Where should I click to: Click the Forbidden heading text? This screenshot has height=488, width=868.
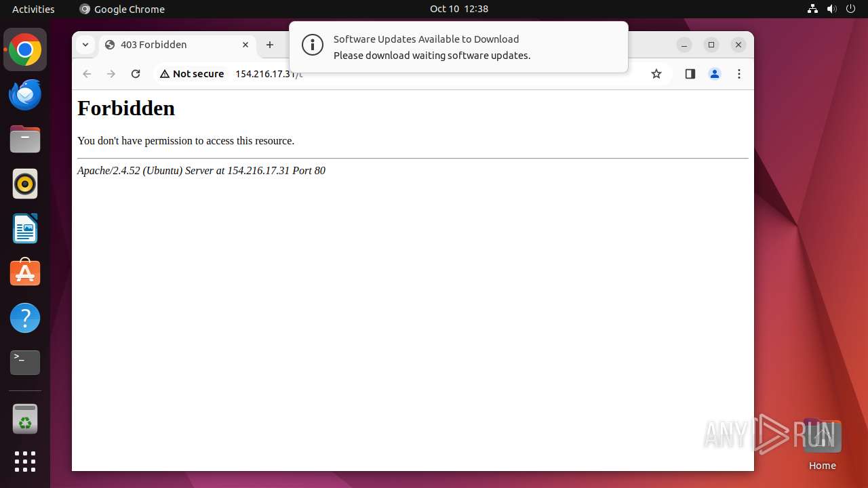click(126, 108)
